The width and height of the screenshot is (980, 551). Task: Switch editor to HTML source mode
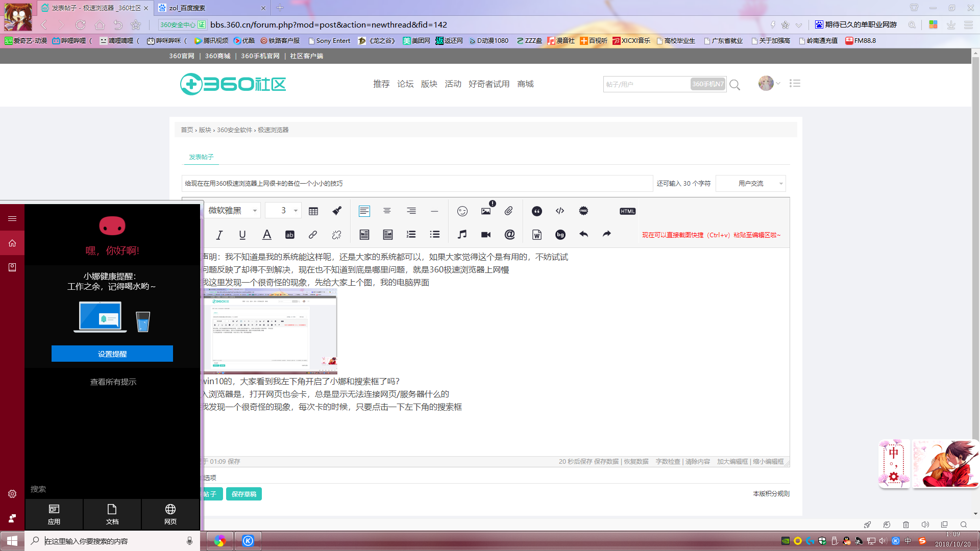pyautogui.click(x=627, y=211)
